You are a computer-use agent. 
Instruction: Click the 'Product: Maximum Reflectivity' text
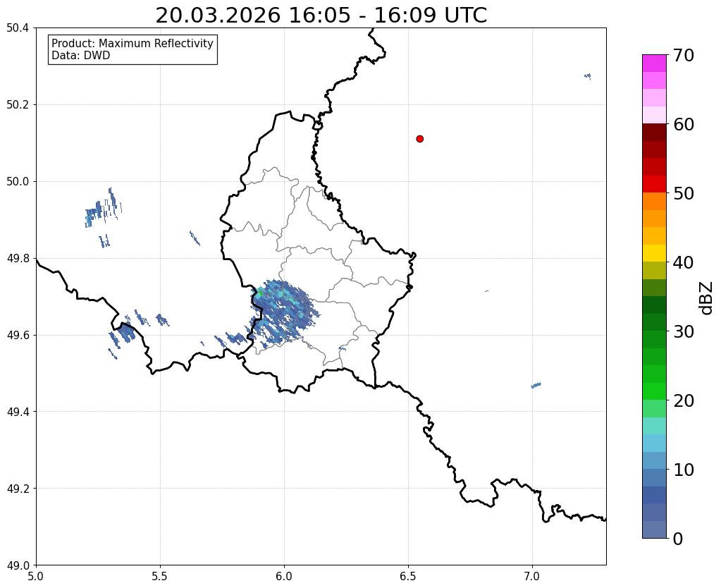click(x=133, y=43)
